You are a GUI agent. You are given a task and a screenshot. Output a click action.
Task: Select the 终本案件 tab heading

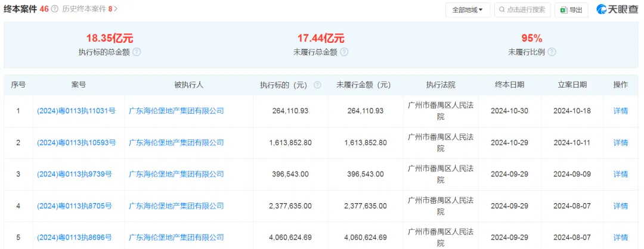pyautogui.click(x=20, y=9)
